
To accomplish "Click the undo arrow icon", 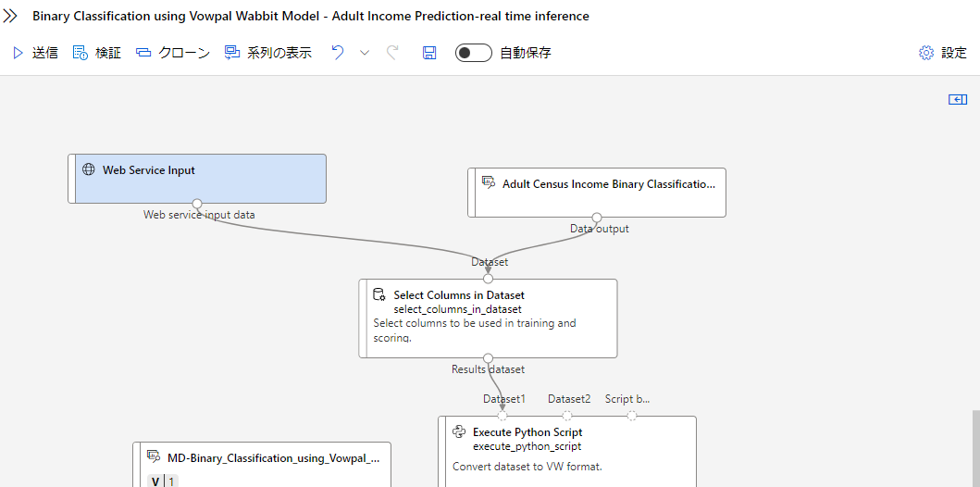I will click(x=338, y=53).
